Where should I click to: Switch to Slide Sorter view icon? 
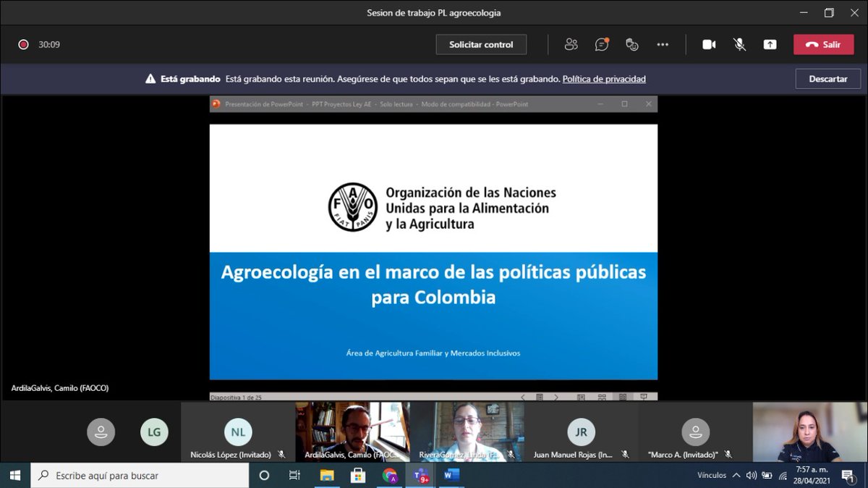pyautogui.click(x=602, y=397)
